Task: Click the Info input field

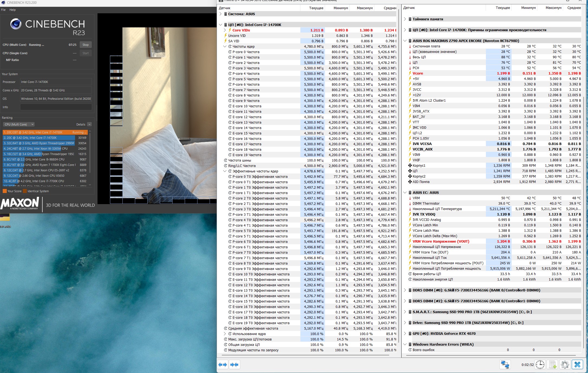Action: point(56,107)
